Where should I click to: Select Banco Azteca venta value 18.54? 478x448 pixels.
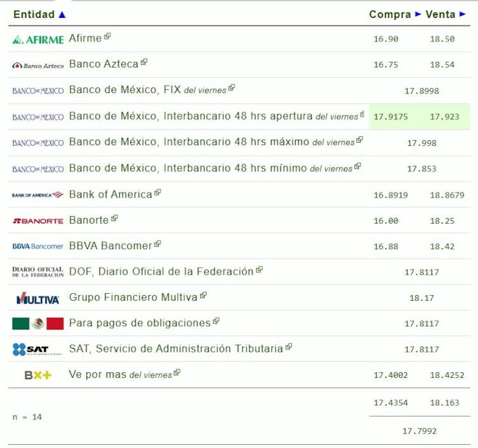[x=442, y=65]
